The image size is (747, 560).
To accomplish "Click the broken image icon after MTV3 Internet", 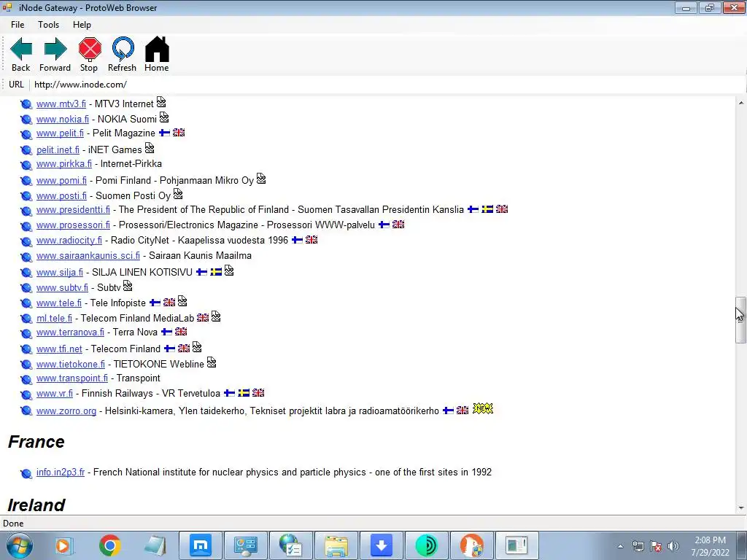I will point(161,102).
